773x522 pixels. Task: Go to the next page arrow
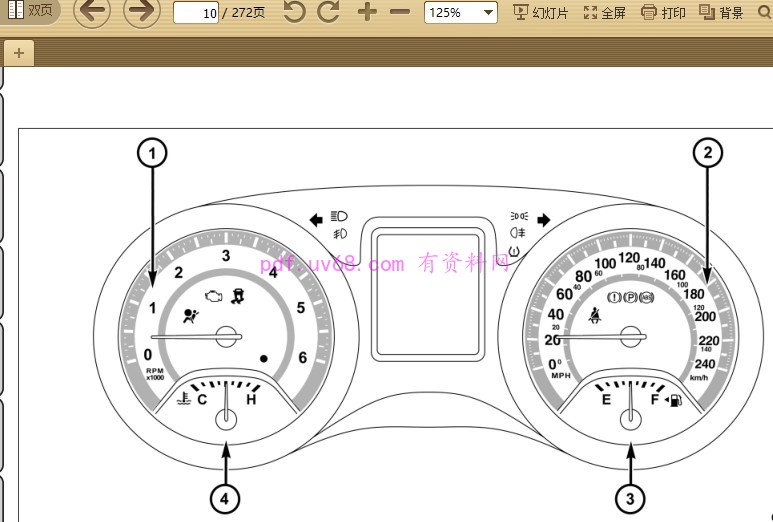(x=141, y=12)
